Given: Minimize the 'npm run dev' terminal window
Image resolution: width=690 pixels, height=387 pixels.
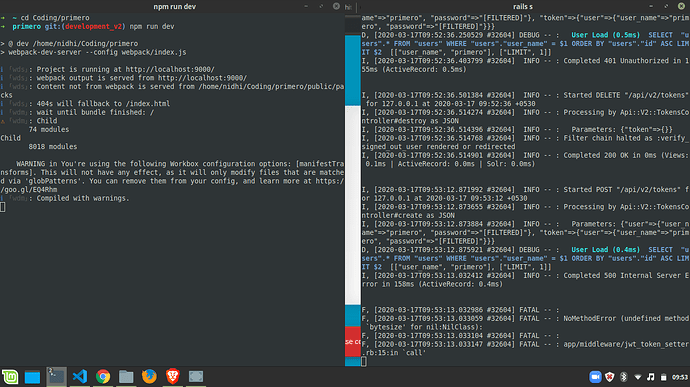Looking at the screenshot, I should pos(306,7).
